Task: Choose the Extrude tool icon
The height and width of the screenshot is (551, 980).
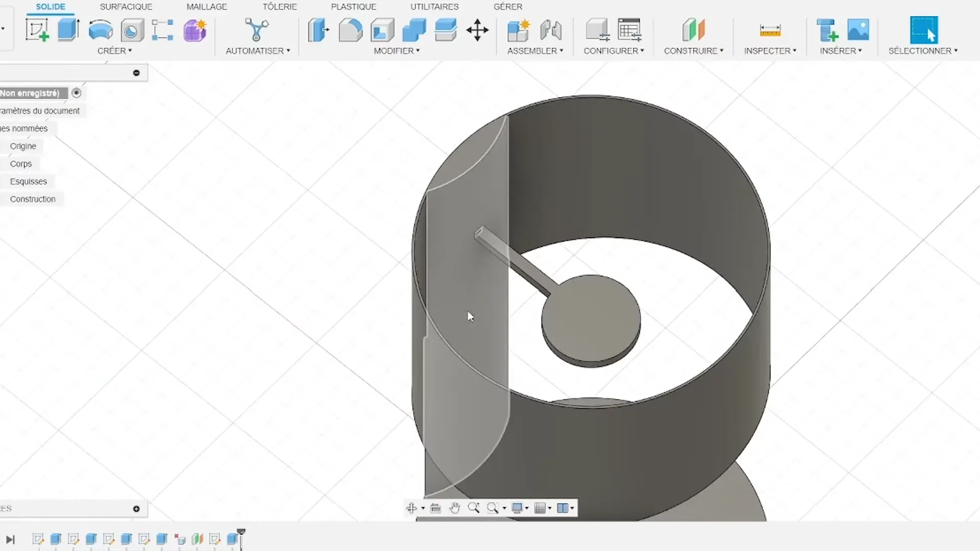Action: pyautogui.click(x=68, y=30)
